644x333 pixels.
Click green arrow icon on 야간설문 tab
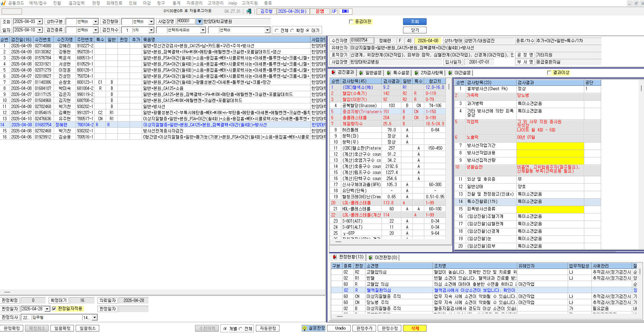click(450, 73)
